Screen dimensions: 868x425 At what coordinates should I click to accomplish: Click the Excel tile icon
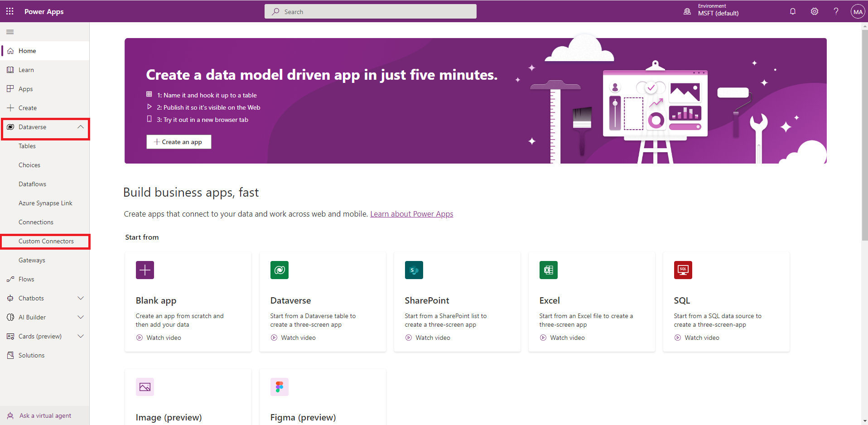pos(548,270)
